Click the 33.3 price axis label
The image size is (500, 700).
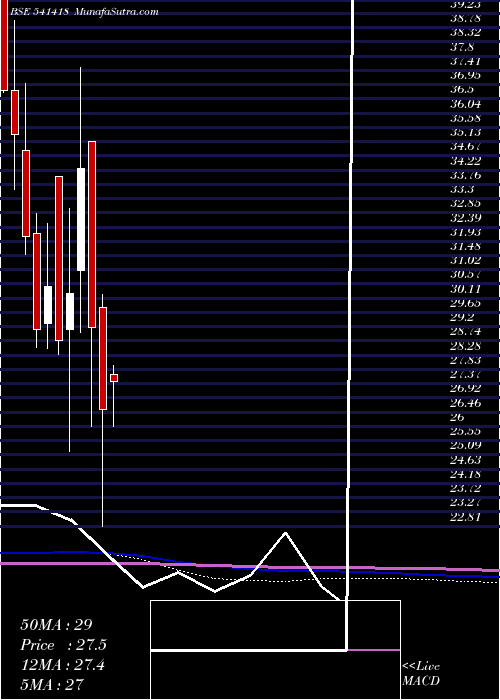tap(462, 189)
